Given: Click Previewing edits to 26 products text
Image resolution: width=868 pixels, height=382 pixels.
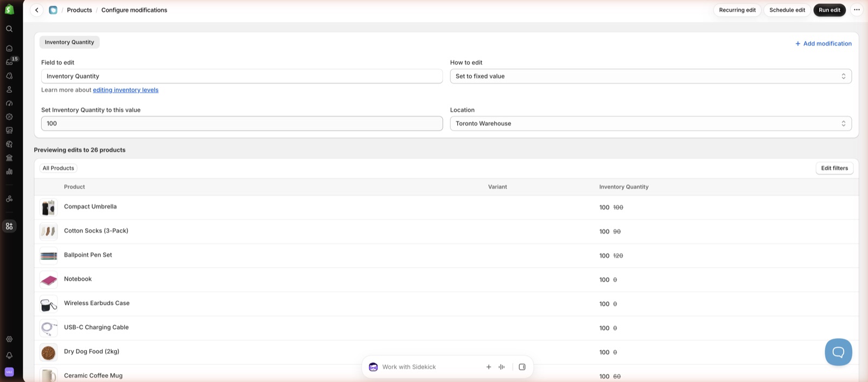Looking at the screenshot, I should click(80, 150).
